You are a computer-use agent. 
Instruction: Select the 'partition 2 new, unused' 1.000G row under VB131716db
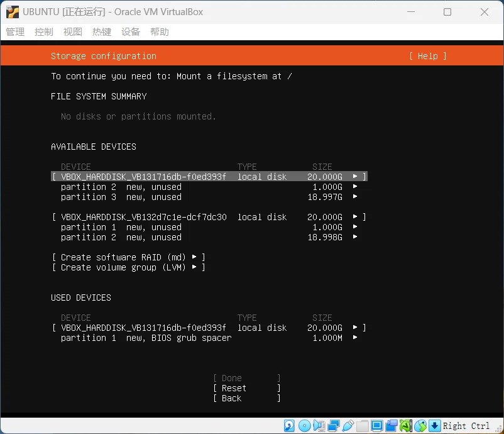click(x=209, y=187)
